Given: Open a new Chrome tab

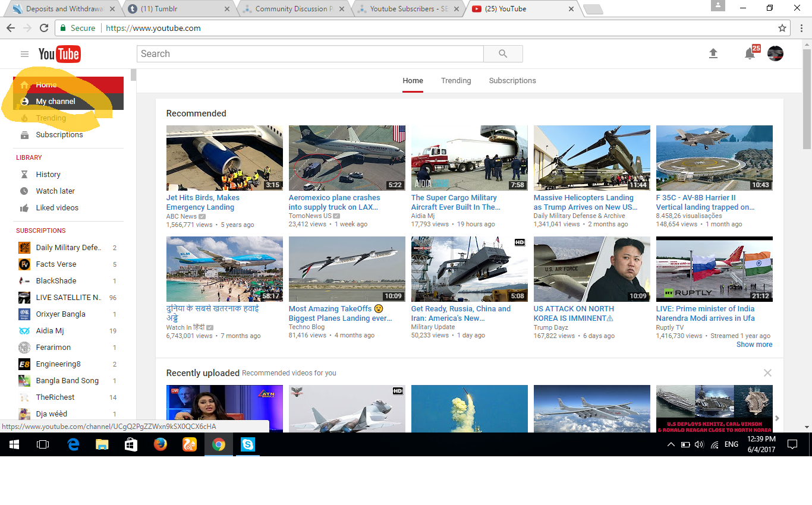Looking at the screenshot, I should tap(593, 10).
